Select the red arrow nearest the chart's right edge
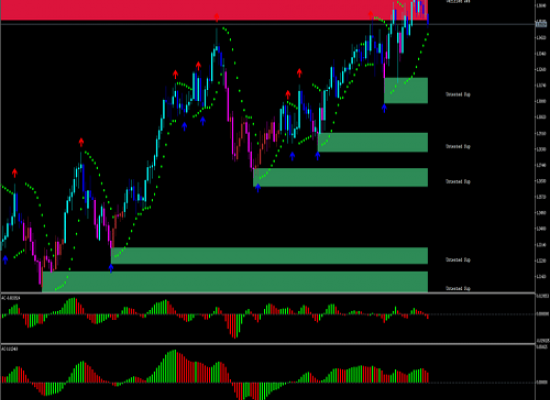The image size is (550, 400). (x=371, y=15)
